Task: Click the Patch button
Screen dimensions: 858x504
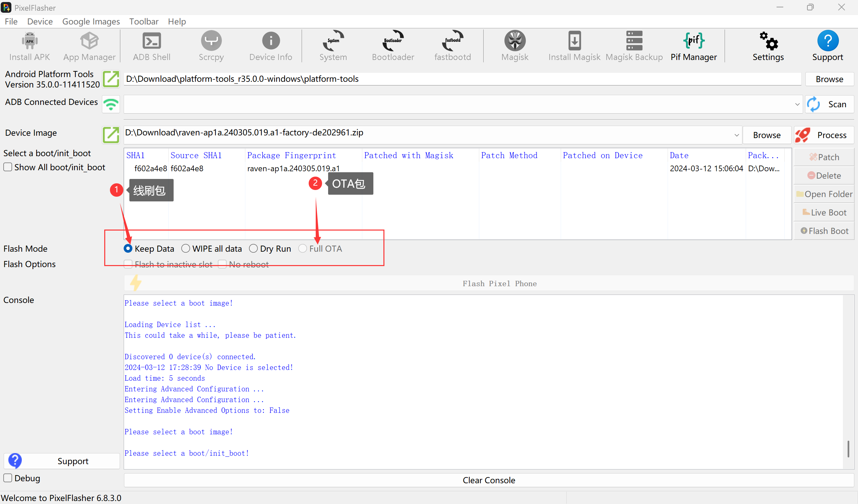Action: click(824, 157)
